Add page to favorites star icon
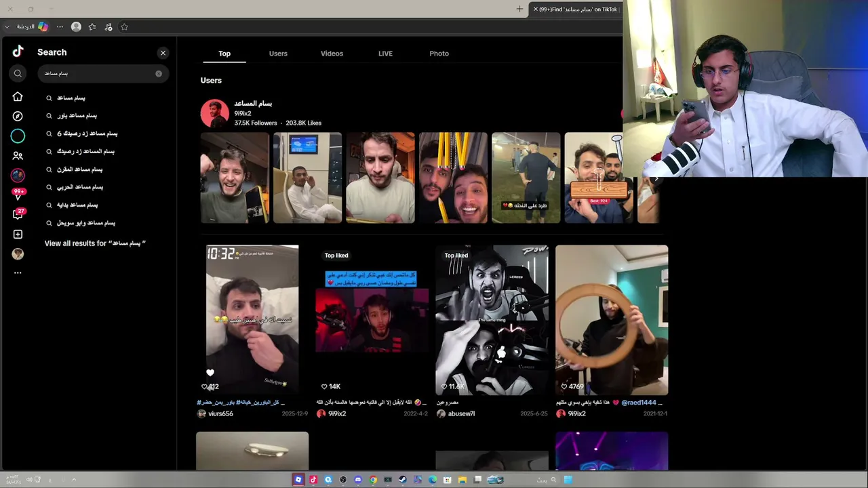The height and width of the screenshot is (488, 868). 124,27
